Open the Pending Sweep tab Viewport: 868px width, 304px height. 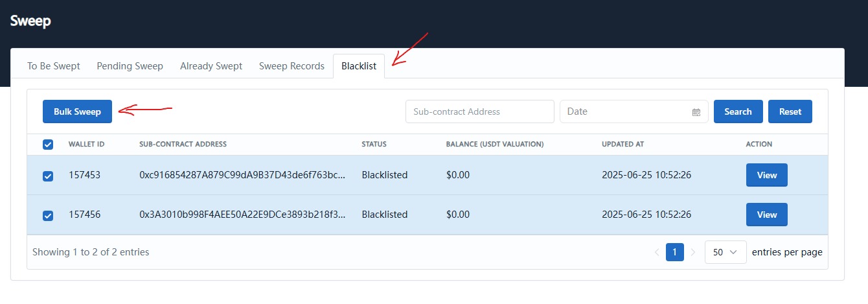[x=130, y=66]
